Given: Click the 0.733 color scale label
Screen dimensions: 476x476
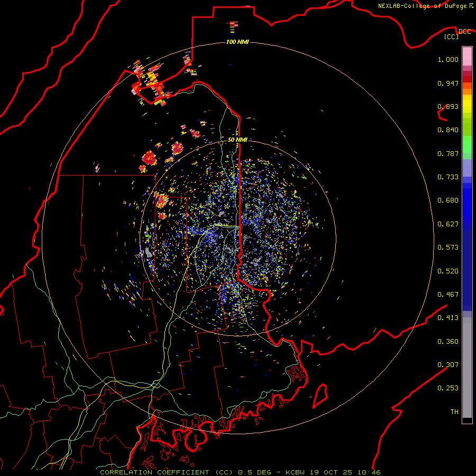Looking at the screenshot, I should (448, 177).
